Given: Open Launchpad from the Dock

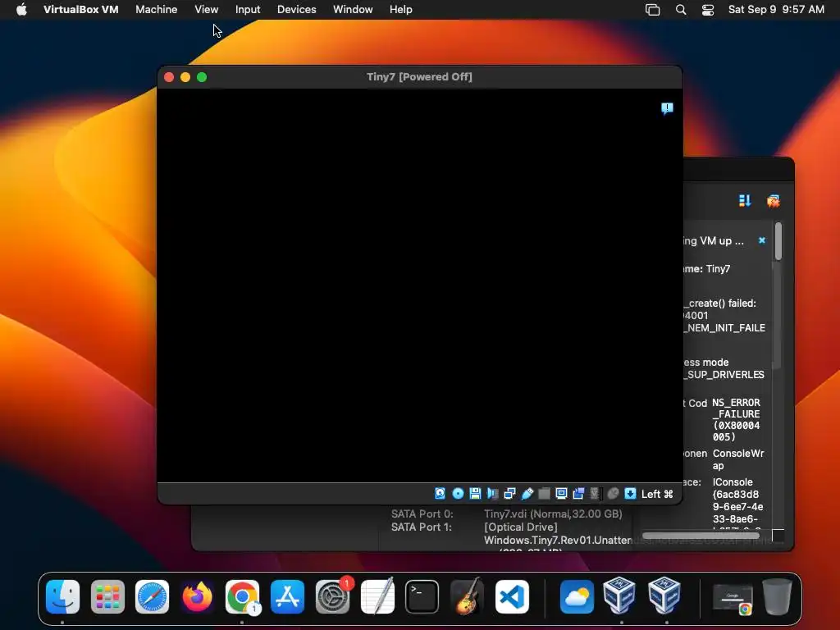Looking at the screenshot, I should tap(107, 596).
